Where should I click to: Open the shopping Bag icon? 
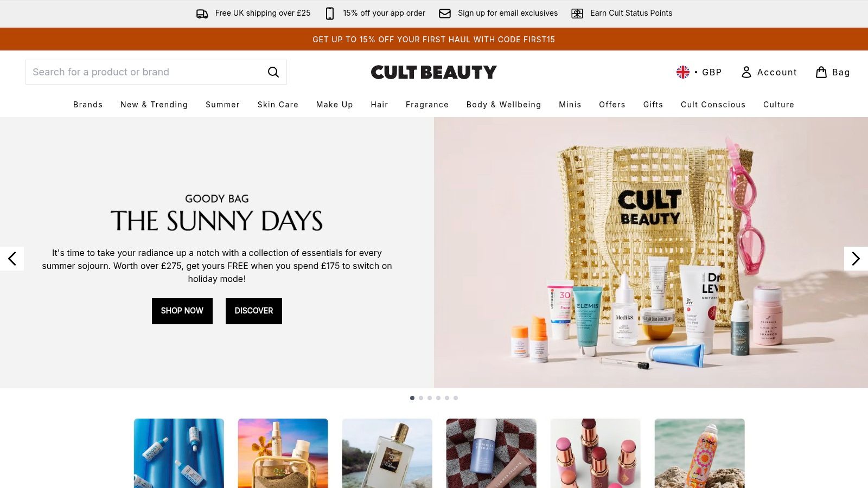[x=821, y=72]
